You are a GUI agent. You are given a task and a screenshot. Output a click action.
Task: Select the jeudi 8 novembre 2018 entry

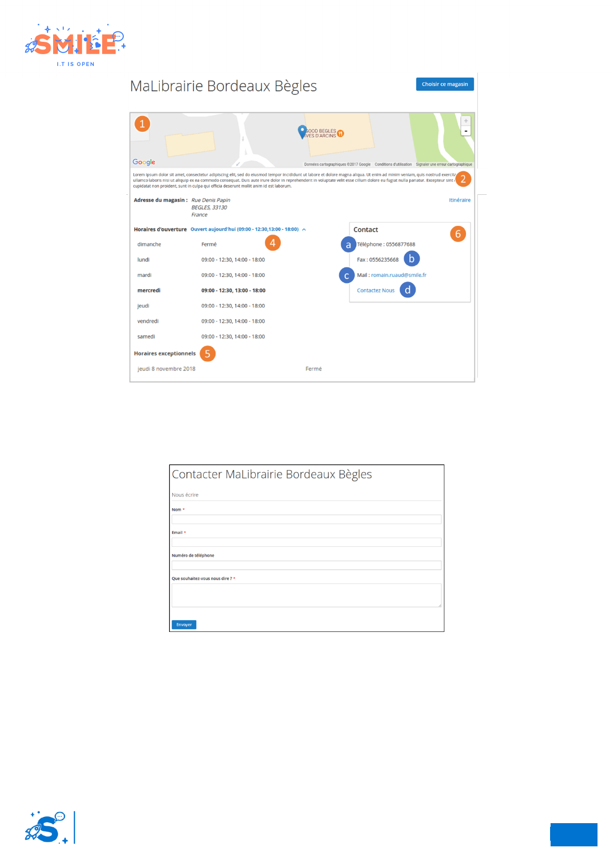(166, 369)
